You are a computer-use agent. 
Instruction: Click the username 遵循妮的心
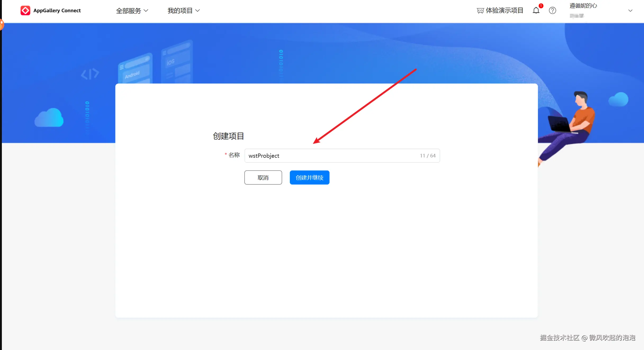click(x=583, y=6)
